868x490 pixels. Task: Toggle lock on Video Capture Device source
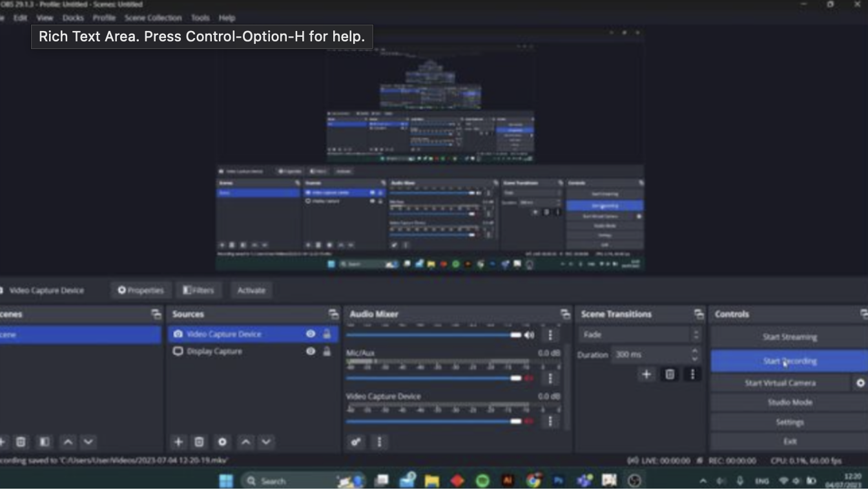point(327,334)
